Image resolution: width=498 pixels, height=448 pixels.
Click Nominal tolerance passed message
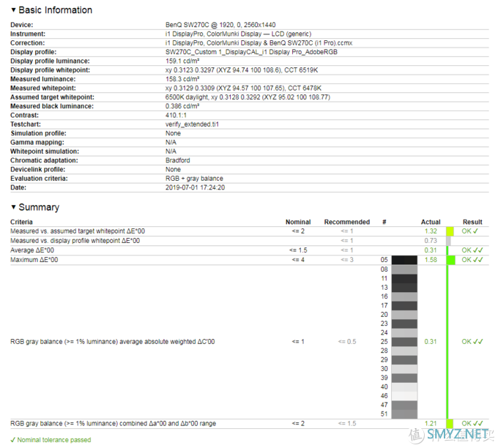(51, 440)
